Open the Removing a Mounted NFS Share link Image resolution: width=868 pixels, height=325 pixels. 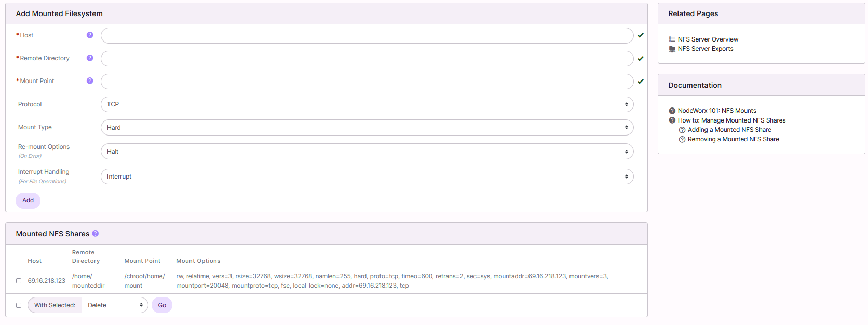click(x=733, y=139)
